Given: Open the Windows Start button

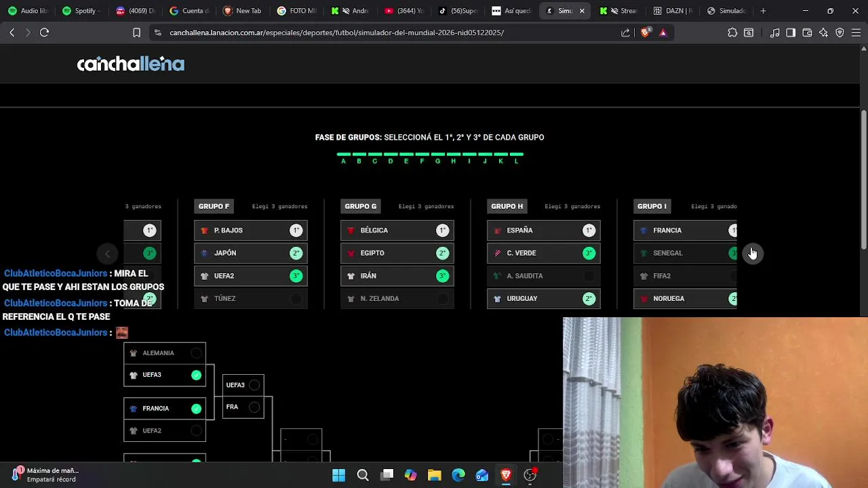Looking at the screenshot, I should [338, 475].
